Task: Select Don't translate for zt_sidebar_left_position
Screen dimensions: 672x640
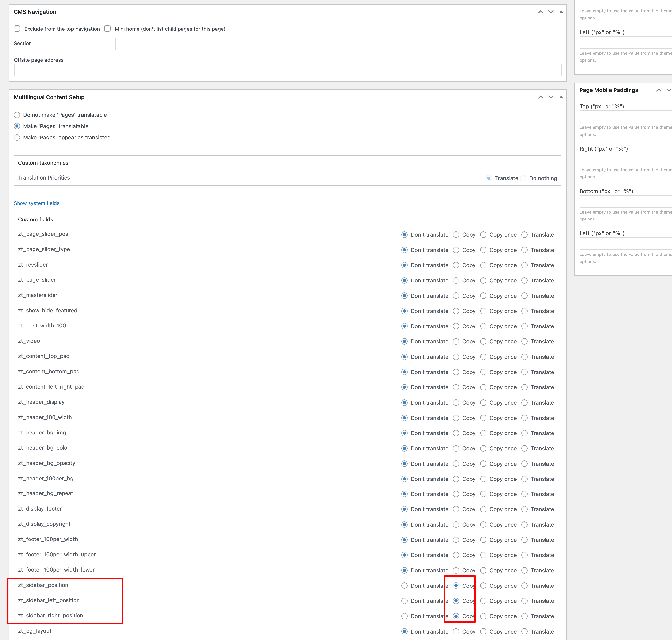Action: click(x=404, y=601)
